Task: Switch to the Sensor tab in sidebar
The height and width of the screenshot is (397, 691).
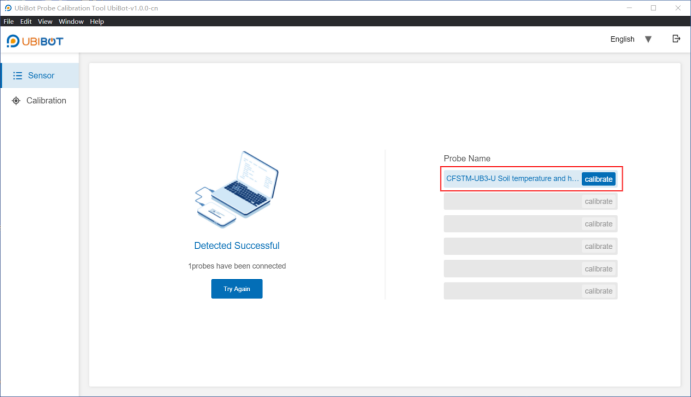Action: 40,75
